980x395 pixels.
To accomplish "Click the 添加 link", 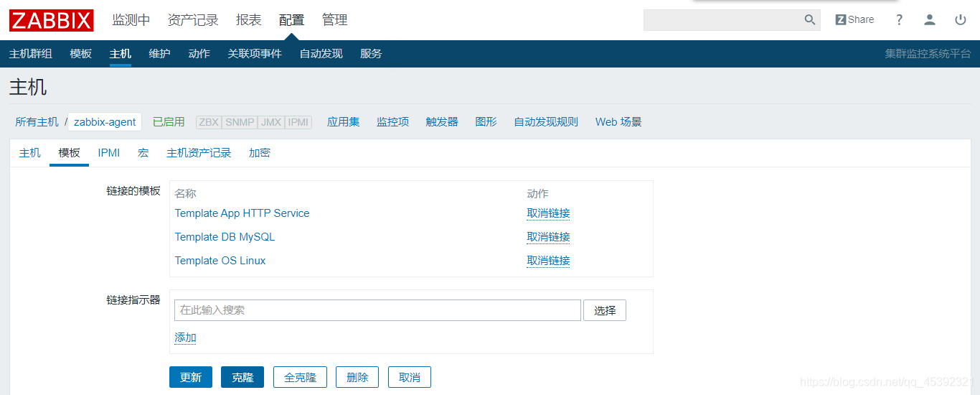I will (186, 338).
